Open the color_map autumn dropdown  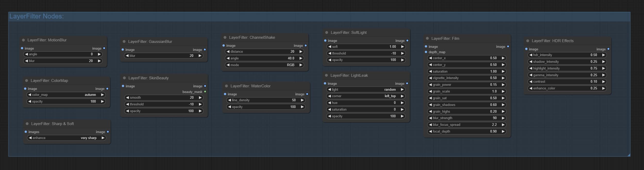coord(66,95)
